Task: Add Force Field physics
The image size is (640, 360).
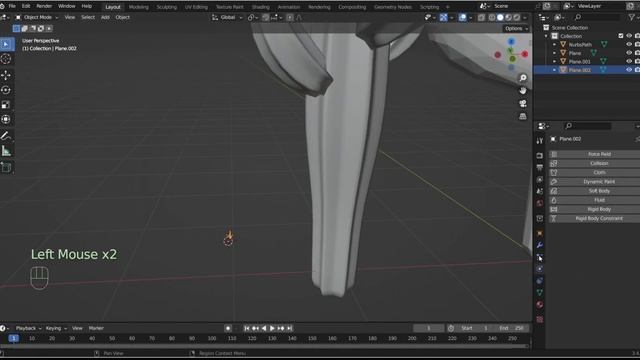Action: (x=595, y=154)
